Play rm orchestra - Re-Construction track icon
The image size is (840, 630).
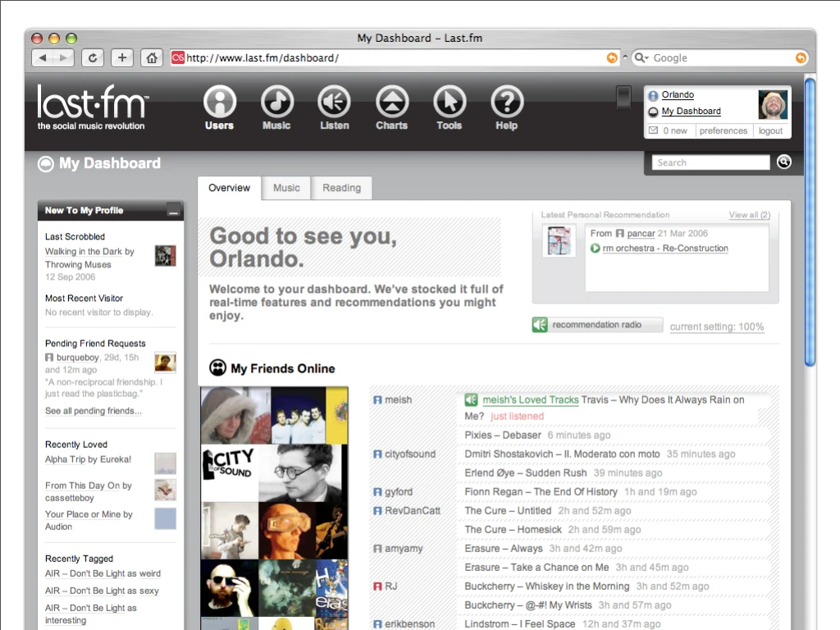596,248
